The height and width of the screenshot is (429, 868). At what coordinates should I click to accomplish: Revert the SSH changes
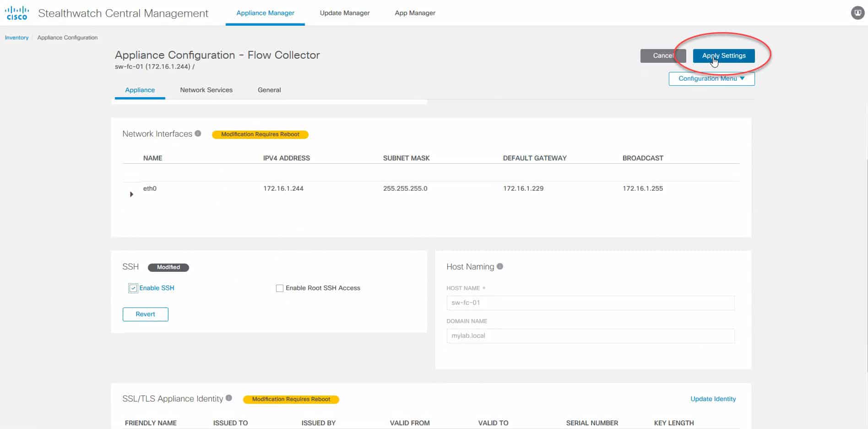(x=145, y=314)
